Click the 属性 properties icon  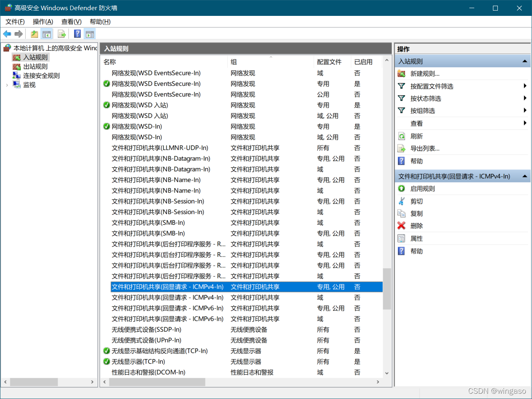[401, 239]
